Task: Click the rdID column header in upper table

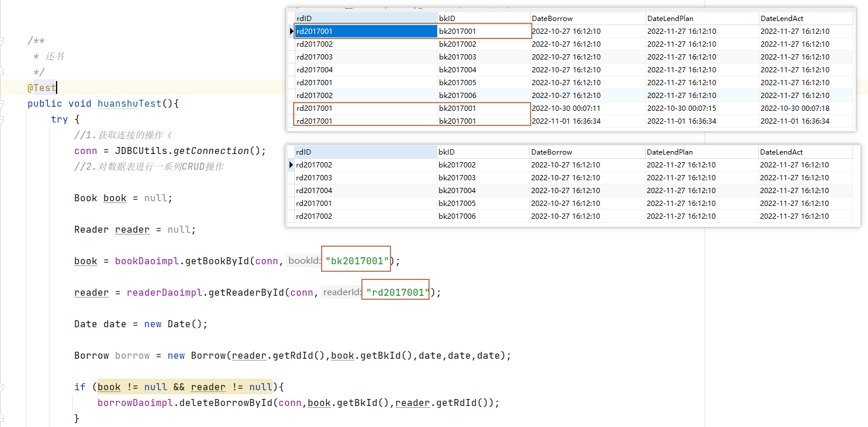Action: (x=366, y=18)
